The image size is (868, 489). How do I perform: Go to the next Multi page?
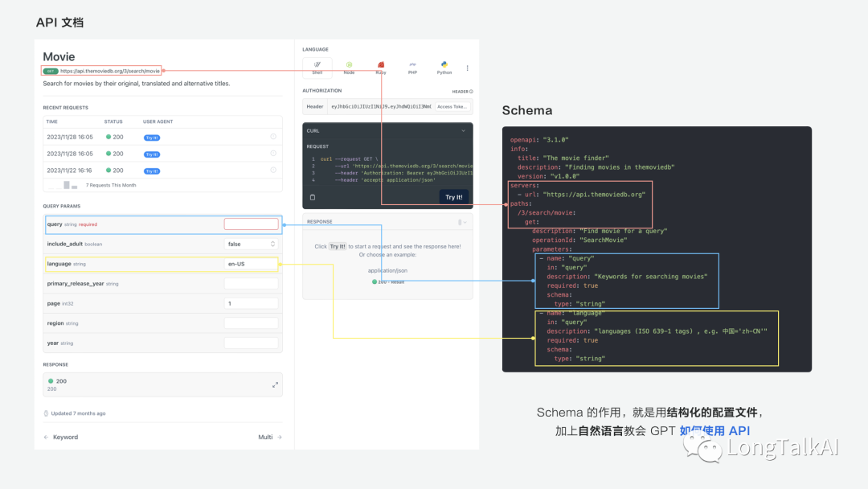click(270, 437)
